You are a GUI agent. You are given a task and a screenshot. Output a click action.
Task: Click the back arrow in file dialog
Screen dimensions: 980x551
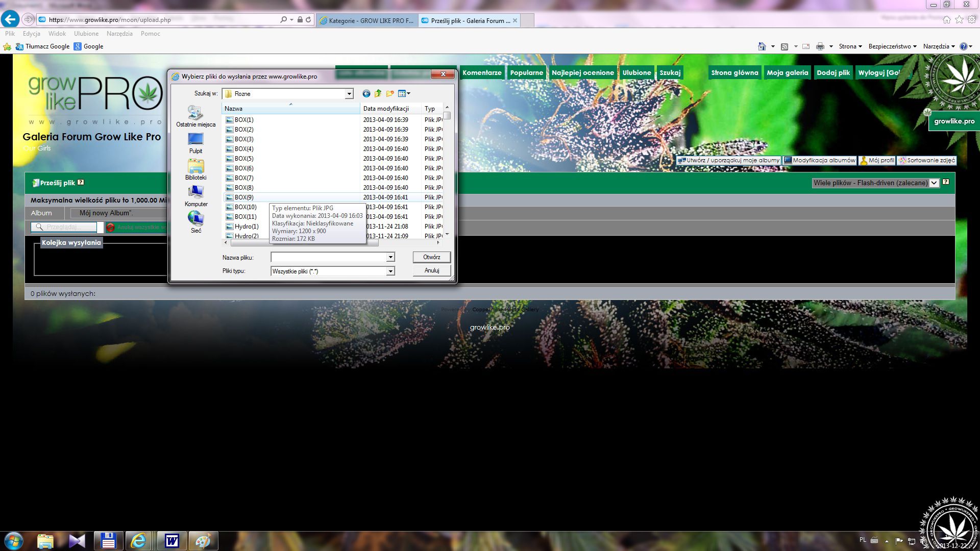(366, 93)
